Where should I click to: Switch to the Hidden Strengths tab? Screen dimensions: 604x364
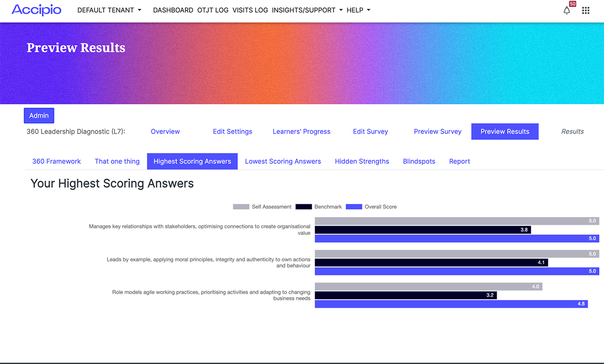click(x=362, y=161)
